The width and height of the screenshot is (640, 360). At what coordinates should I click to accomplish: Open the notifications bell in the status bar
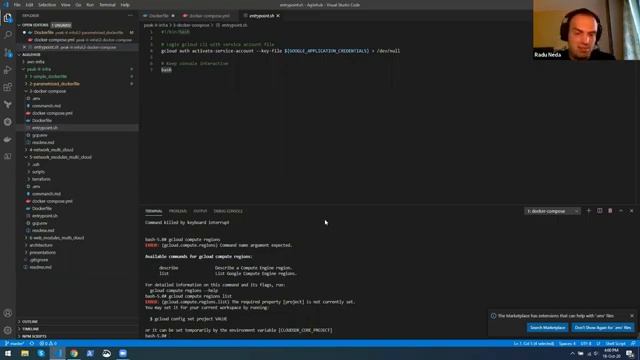tap(633, 343)
